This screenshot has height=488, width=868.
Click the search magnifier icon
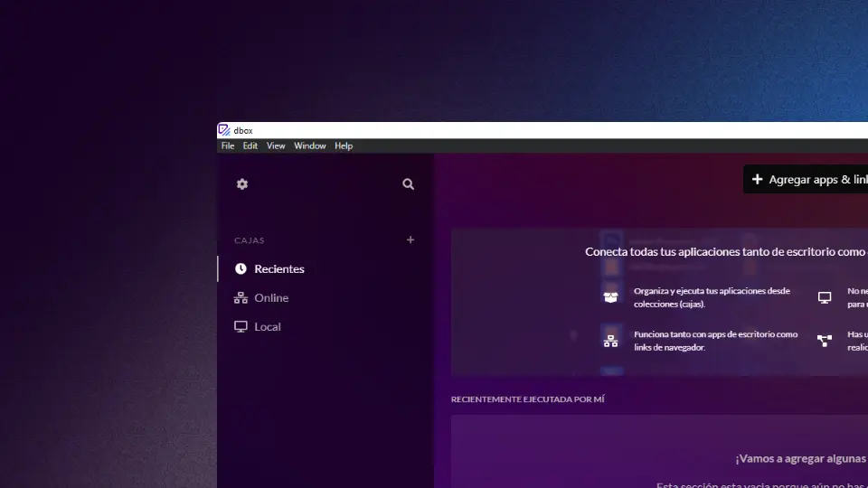click(409, 184)
